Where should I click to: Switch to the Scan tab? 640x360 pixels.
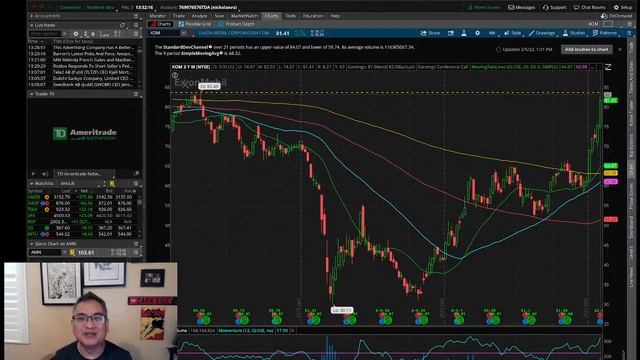(x=219, y=16)
